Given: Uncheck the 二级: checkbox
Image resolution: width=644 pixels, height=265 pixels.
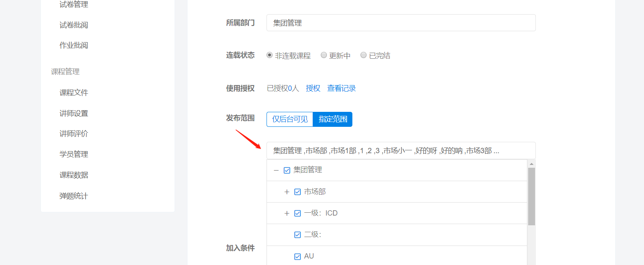Looking at the screenshot, I should 298,235.
